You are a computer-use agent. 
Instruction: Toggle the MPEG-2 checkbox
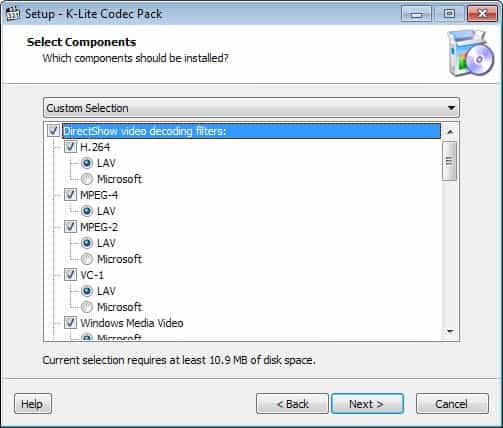click(70, 227)
